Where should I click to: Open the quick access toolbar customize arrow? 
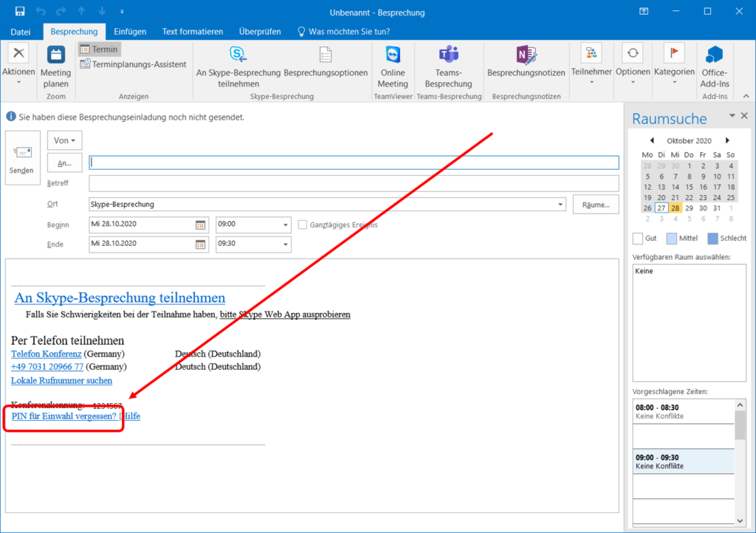[x=122, y=12]
